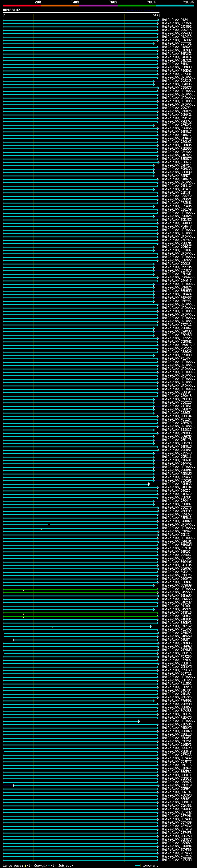Select hit label UniRef100_C1E9Q8
The width and height of the screenshot is (197, 868).
point(177,50)
